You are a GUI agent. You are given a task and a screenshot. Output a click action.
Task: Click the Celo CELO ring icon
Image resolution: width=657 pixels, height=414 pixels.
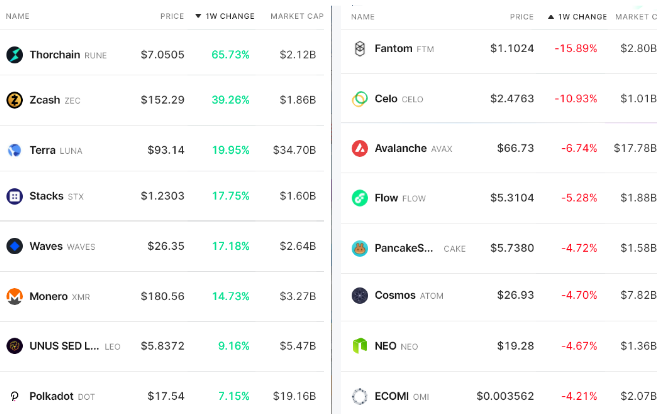coord(360,98)
